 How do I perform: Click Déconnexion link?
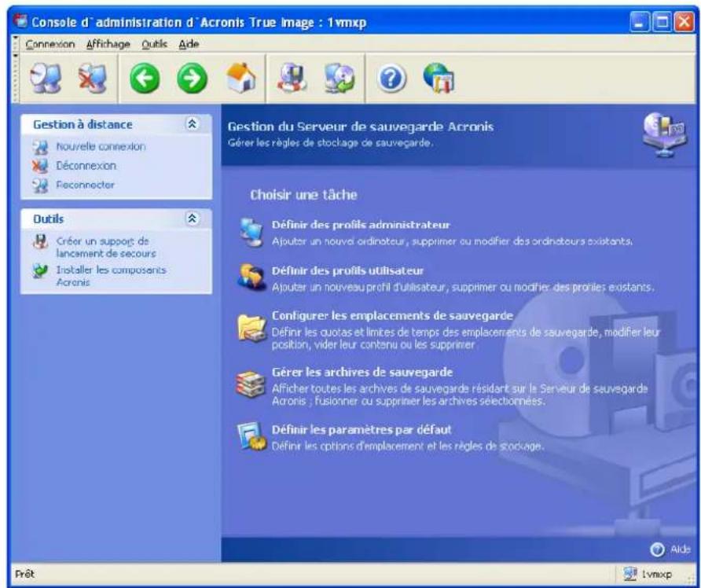tap(86, 166)
